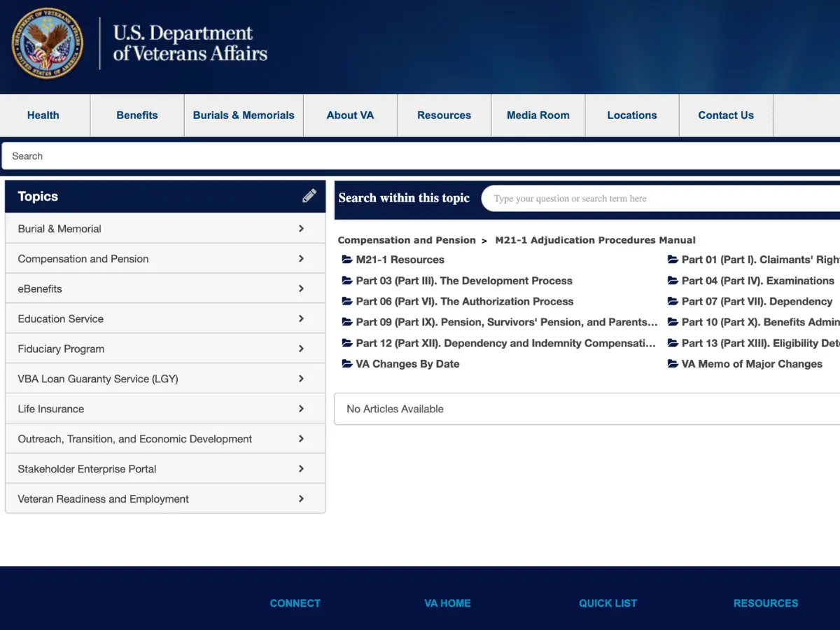Expand the Burial & Memorial chevron
Image resolution: width=840 pixels, height=630 pixels.
click(301, 228)
